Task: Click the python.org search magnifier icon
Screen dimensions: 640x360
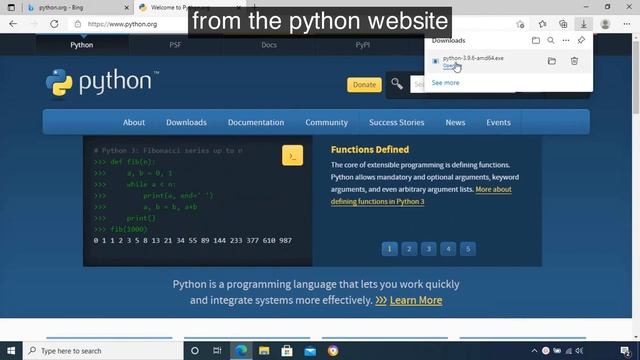Action: [x=396, y=84]
